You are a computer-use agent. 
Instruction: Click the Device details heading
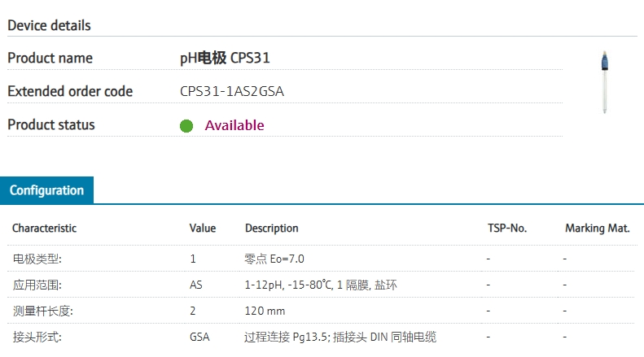pos(50,25)
